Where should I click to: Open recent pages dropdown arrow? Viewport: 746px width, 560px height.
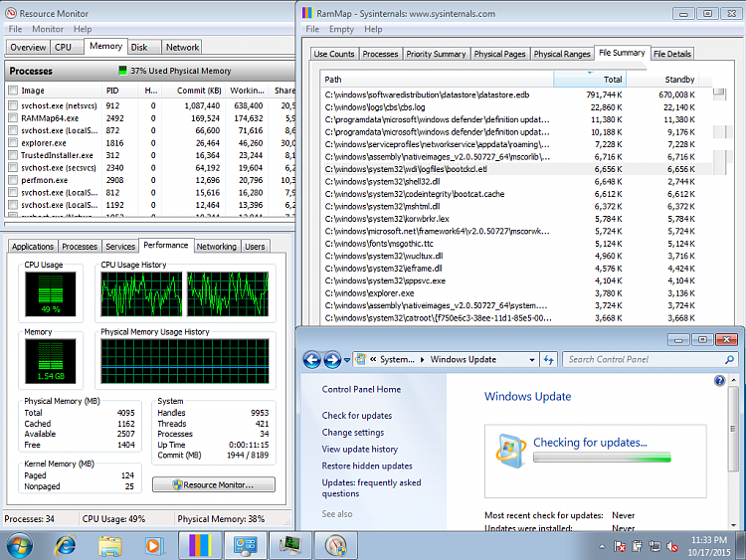[x=347, y=360]
